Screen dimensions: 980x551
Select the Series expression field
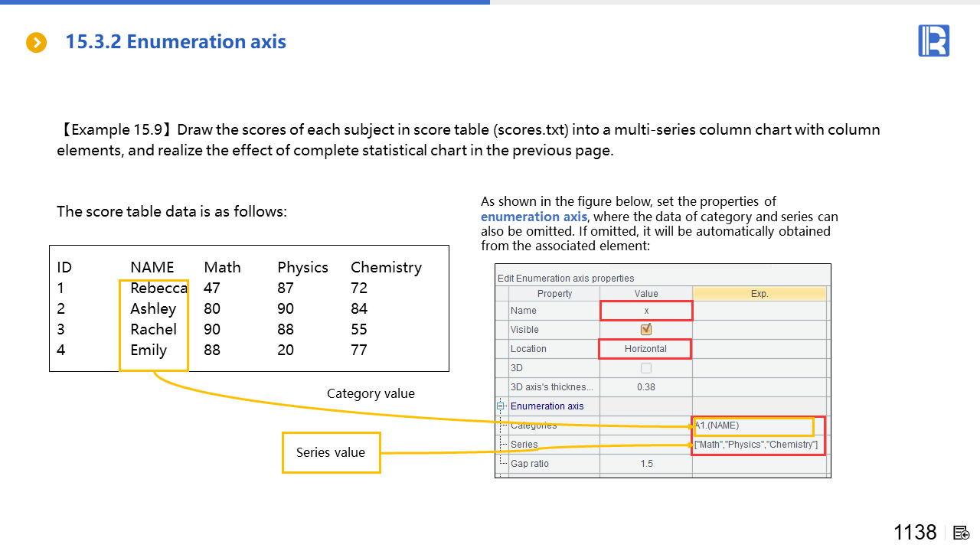click(x=757, y=445)
